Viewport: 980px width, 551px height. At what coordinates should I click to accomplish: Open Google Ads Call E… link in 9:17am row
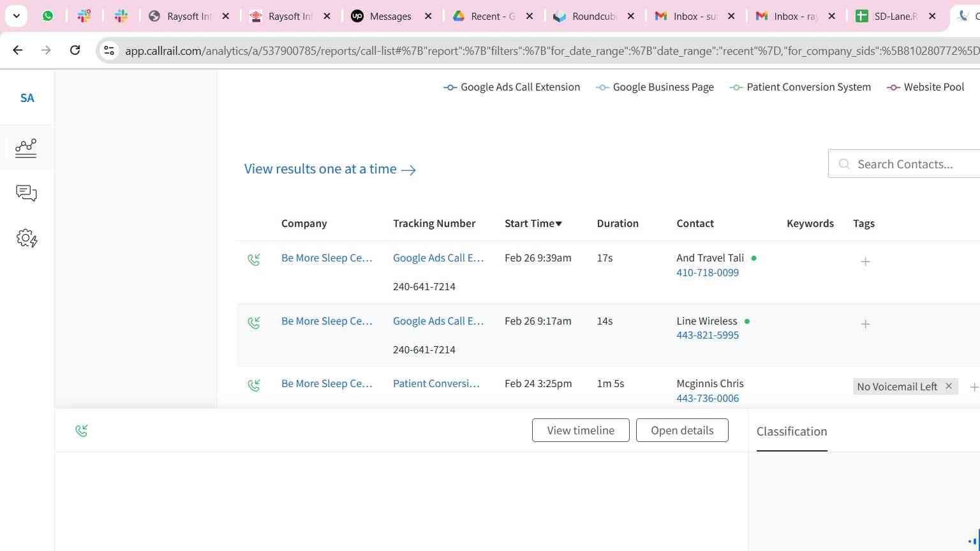pos(438,321)
